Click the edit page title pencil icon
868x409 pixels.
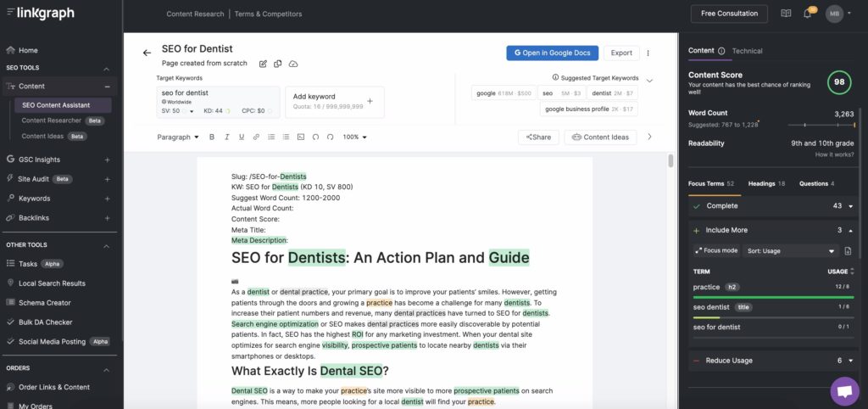pyautogui.click(x=264, y=64)
